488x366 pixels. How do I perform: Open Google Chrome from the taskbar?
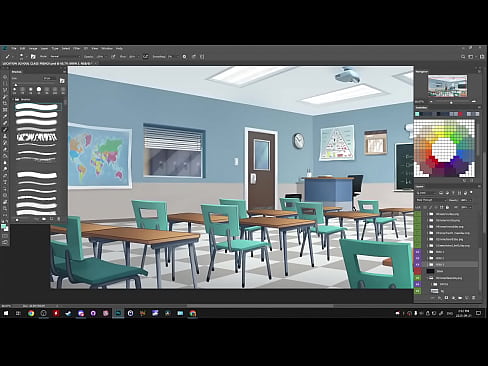pyautogui.click(x=31, y=313)
